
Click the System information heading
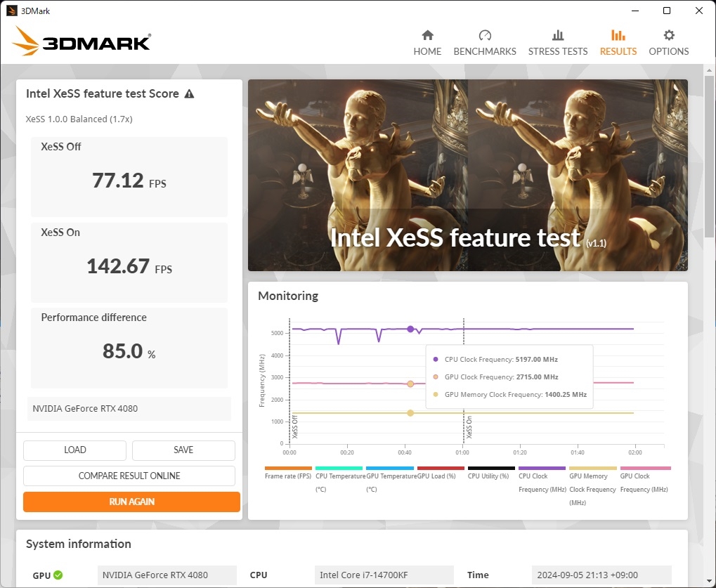pos(79,544)
